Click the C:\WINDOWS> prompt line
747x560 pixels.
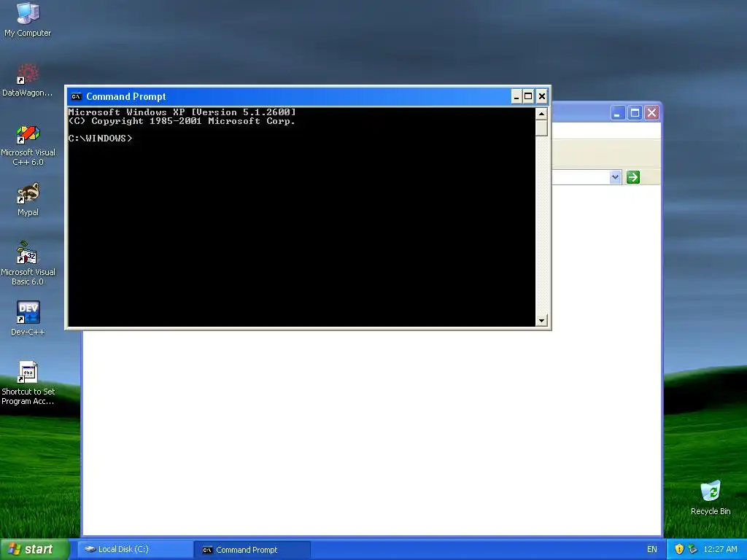tap(100, 139)
